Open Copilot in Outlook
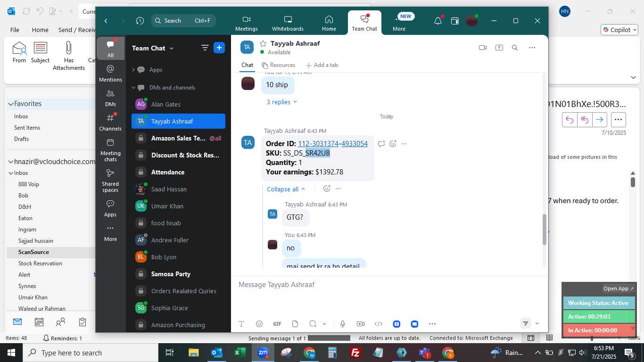The height and width of the screenshot is (362, 644). (x=619, y=30)
